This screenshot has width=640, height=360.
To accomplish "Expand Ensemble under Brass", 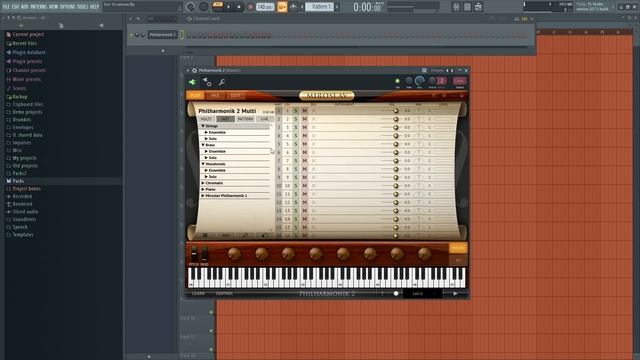I will click(207, 151).
